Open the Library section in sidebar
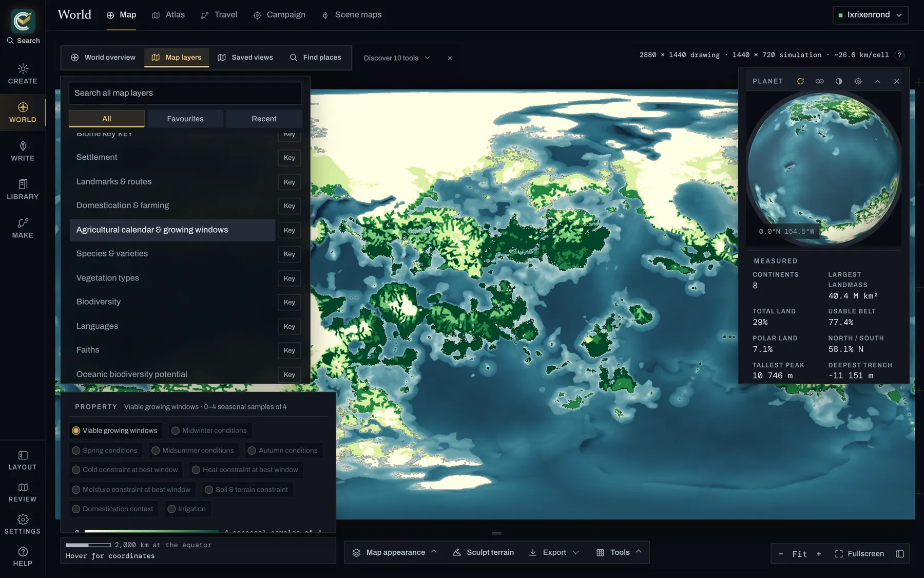Screen dimensions: 924x578 tap(23, 190)
